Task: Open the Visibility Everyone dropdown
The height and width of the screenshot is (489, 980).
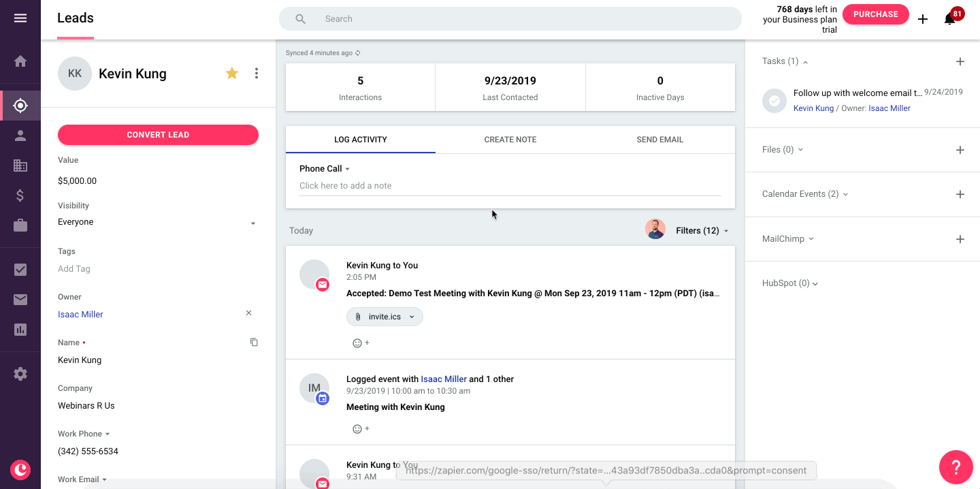Action: (157, 222)
